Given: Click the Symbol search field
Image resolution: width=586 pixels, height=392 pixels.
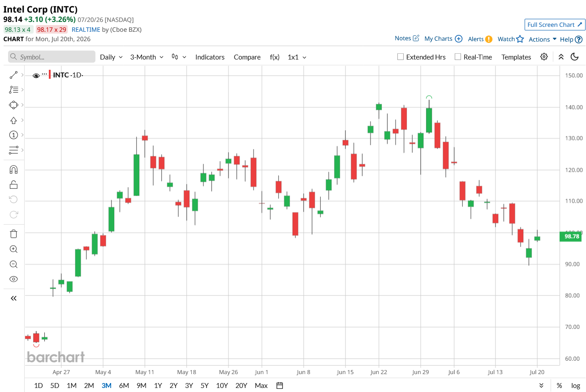Looking at the screenshot, I should click(x=52, y=57).
